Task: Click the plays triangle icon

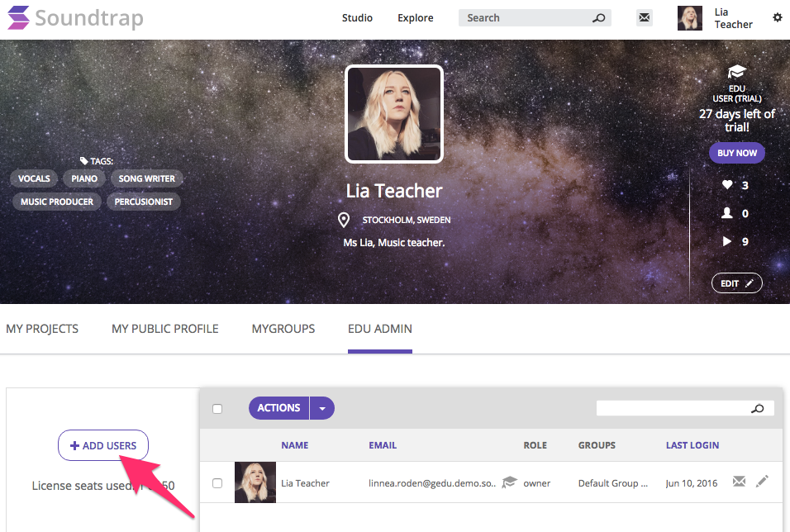Action: point(727,241)
